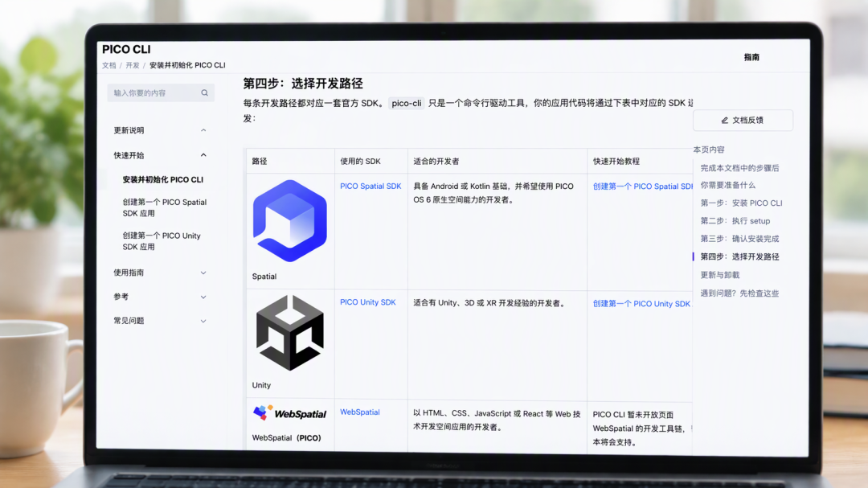Screen dimensions: 868x488
Task: Collapse the 更新说明 sidebar section
Action: coord(203,130)
